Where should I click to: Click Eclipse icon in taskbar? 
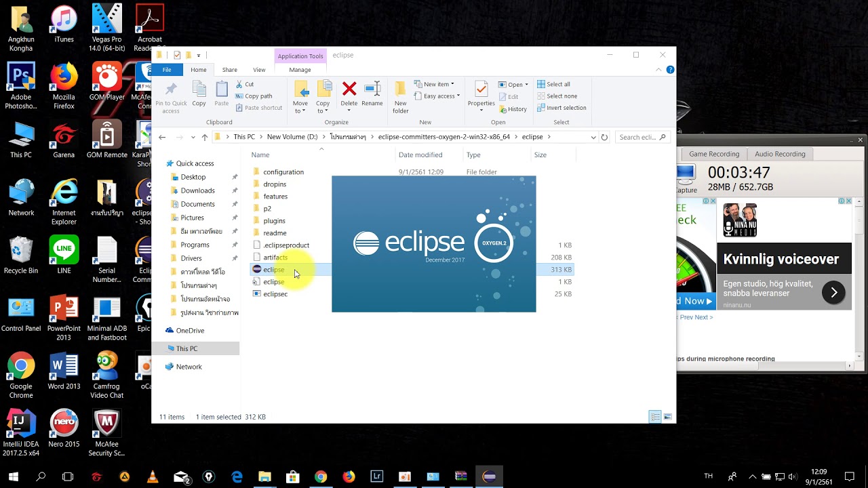pyautogui.click(x=489, y=476)
